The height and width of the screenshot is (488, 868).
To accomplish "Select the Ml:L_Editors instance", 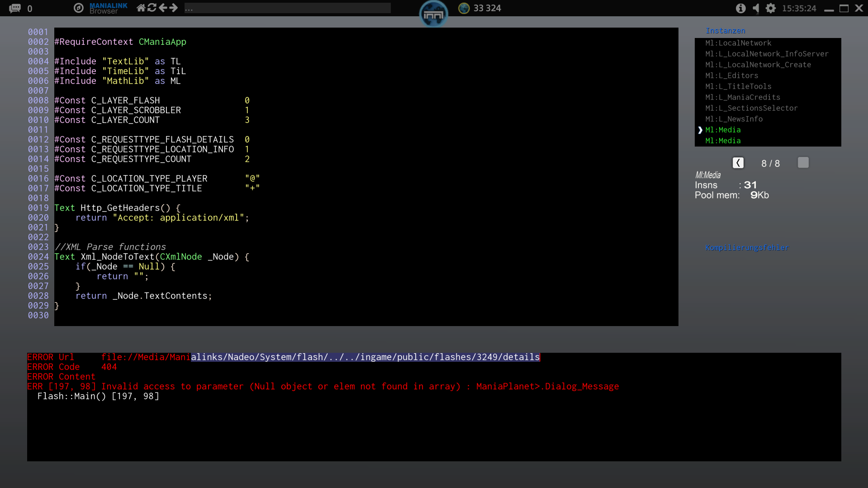I will 731,76.
